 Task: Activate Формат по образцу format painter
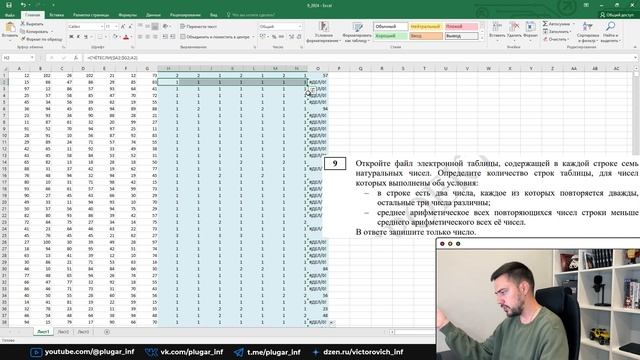[23, 39]
